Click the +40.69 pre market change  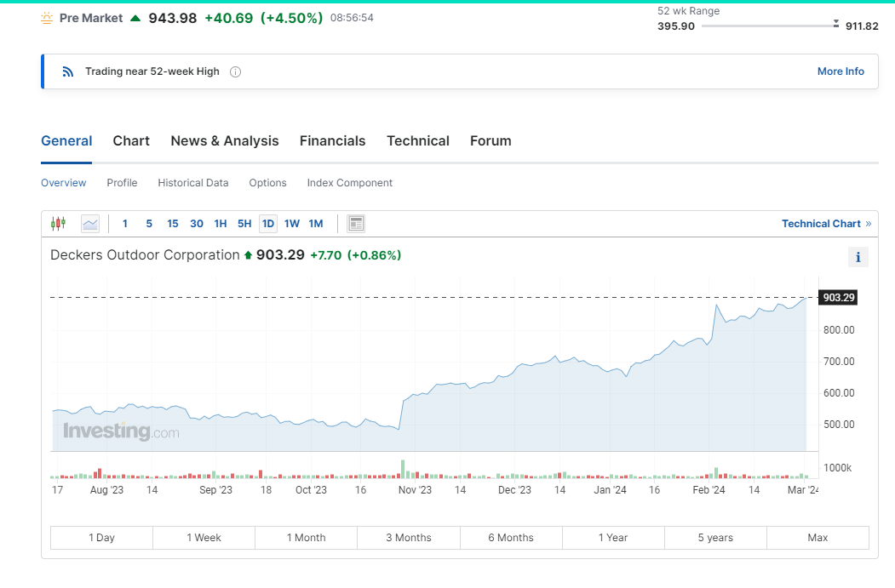[x=229, y=18]
